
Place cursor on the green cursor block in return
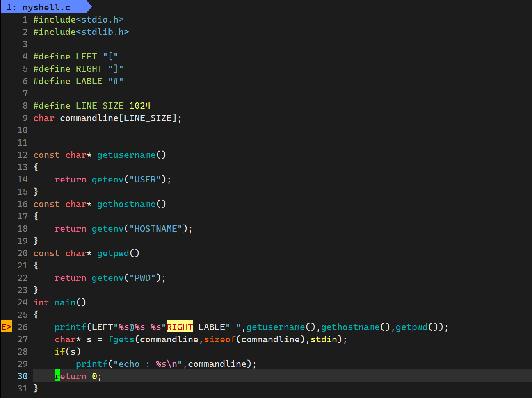click(x=57, y=376)
